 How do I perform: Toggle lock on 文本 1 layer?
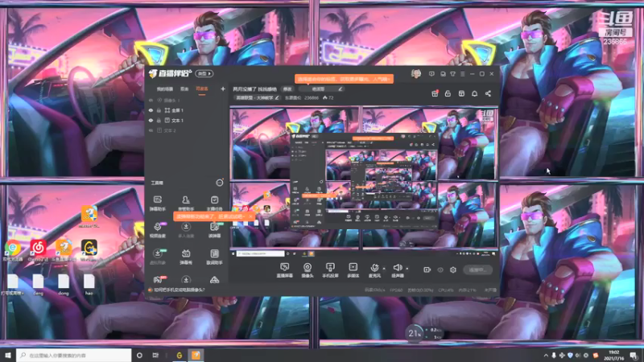click(x=159, y=120)
